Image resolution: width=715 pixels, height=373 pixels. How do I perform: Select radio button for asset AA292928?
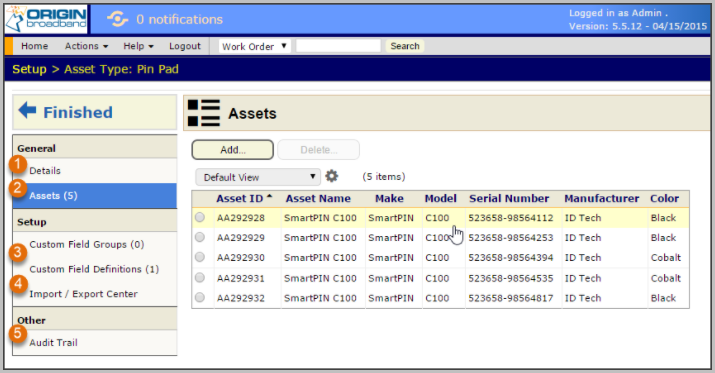point(200,218)
